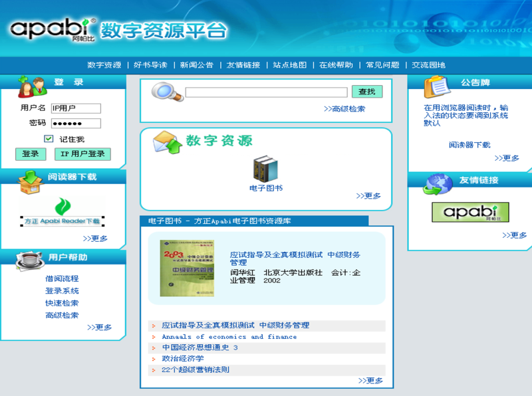
Task: Click 更多 in the 友情链接 panel
Action: (514, 235)
